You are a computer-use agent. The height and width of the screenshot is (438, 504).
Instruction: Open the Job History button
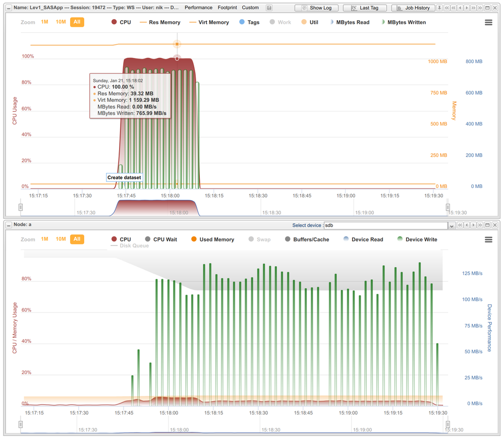pos(413,8)
